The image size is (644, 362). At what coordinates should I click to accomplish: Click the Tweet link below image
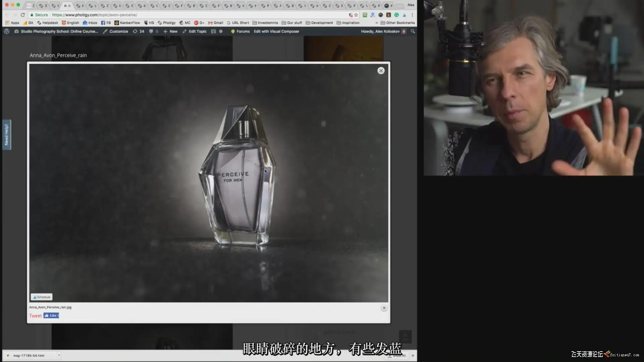pos(35,316)
